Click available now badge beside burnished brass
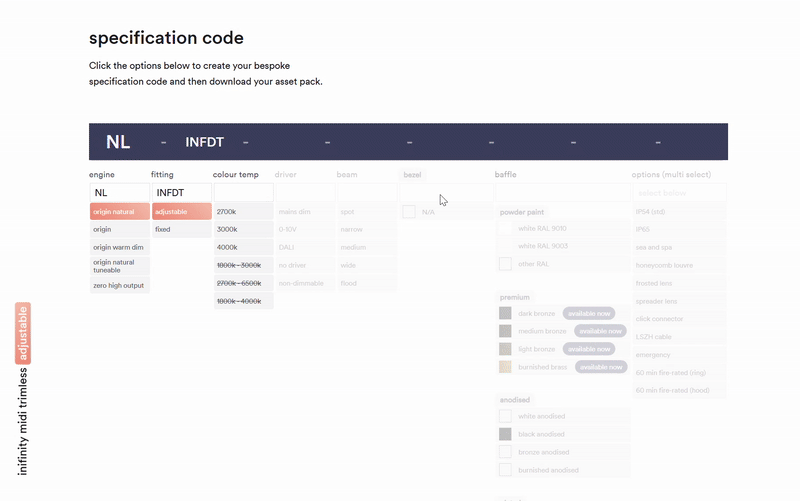The width and height of the screenshot is (800, 501). point(601,367)
